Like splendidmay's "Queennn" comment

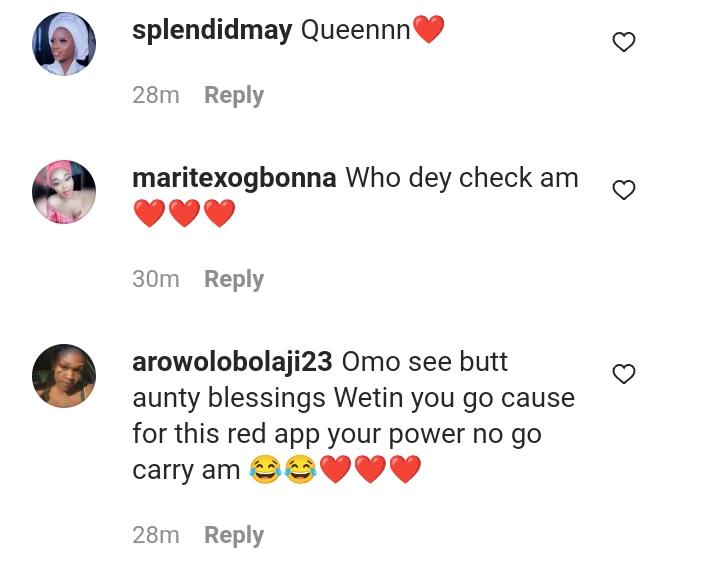pyautogui.click(x=624, y=42)
